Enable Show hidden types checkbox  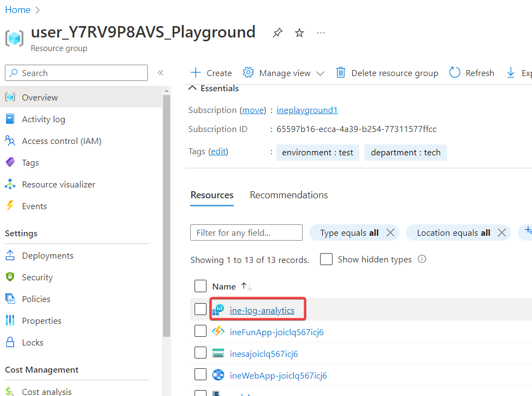pos(326,260)
